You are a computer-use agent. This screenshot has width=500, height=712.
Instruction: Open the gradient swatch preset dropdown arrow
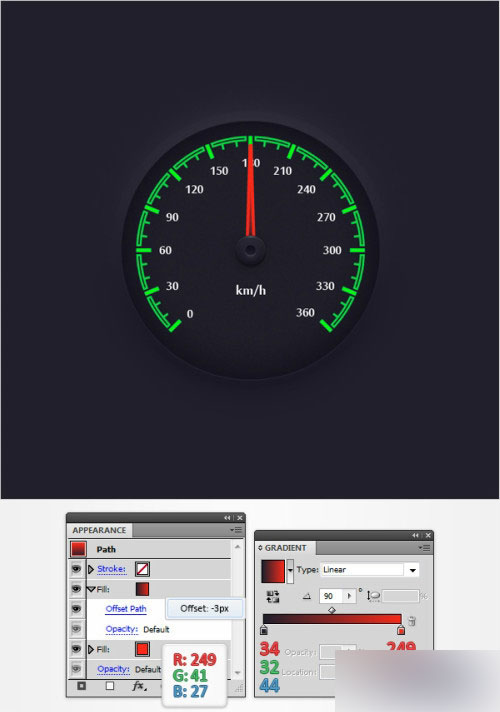(x=290, y=571)
